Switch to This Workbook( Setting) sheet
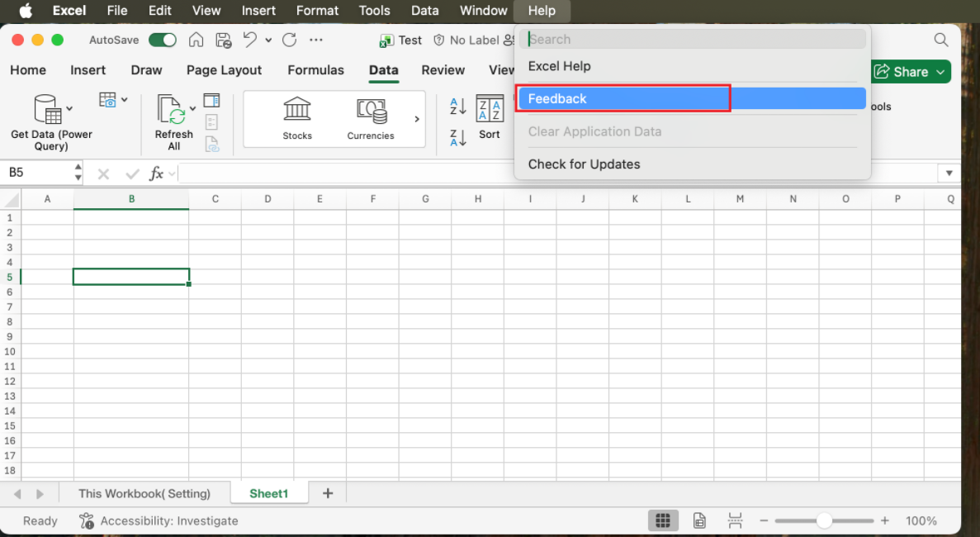The height and width of the screenshot is (537, 980). (144, 493)
